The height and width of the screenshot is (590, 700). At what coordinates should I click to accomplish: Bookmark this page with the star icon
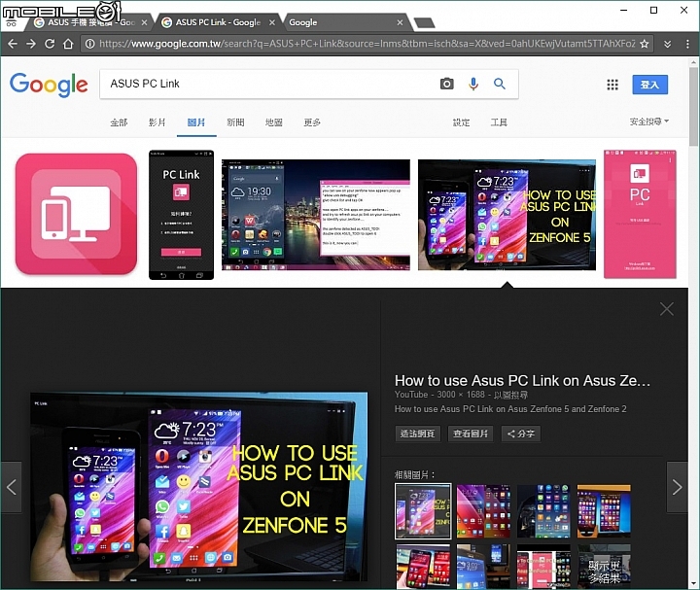645,44
